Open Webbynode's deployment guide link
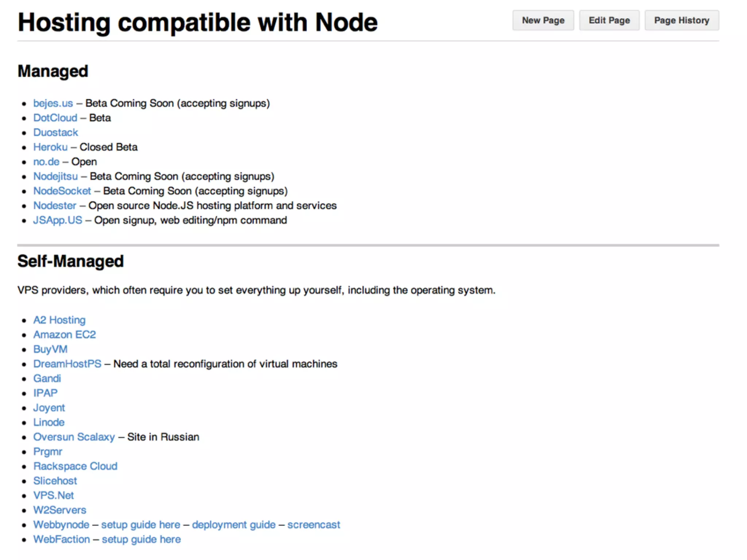Image resolution: width=747 pixels, height=560 pixels. pyautogui.click(x=233, y=524)
